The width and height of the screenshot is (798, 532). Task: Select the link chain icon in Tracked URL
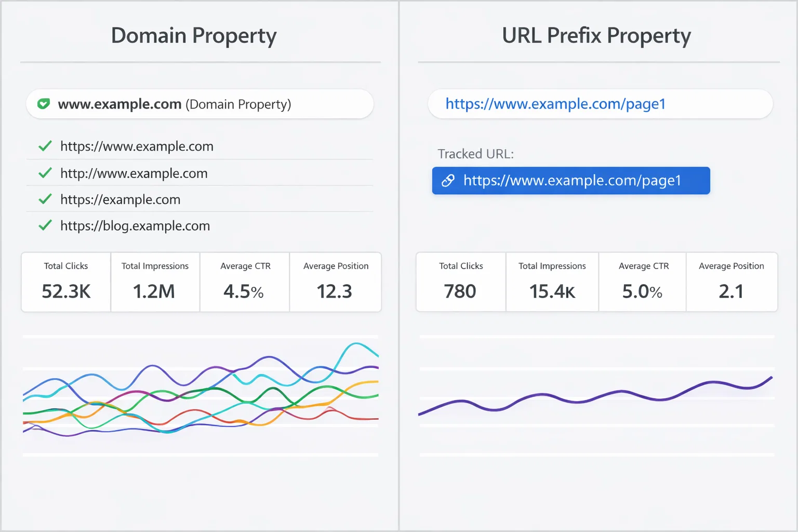(447, 181)
